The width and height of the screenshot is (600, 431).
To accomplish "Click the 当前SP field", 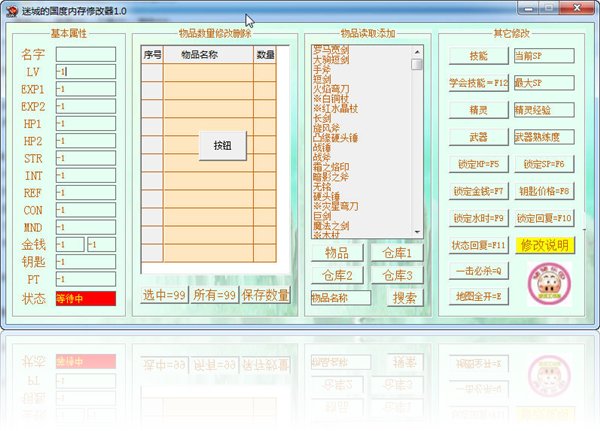I will [544, 56].
